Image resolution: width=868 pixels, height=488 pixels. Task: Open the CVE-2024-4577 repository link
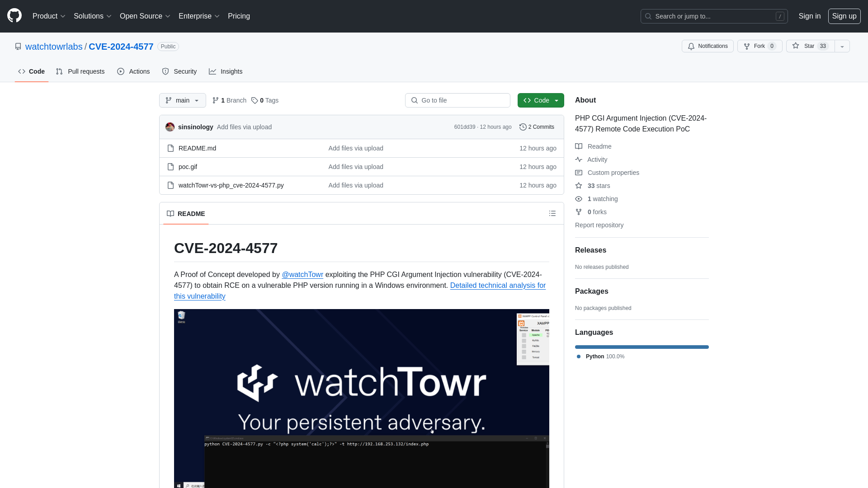point(121,47)
